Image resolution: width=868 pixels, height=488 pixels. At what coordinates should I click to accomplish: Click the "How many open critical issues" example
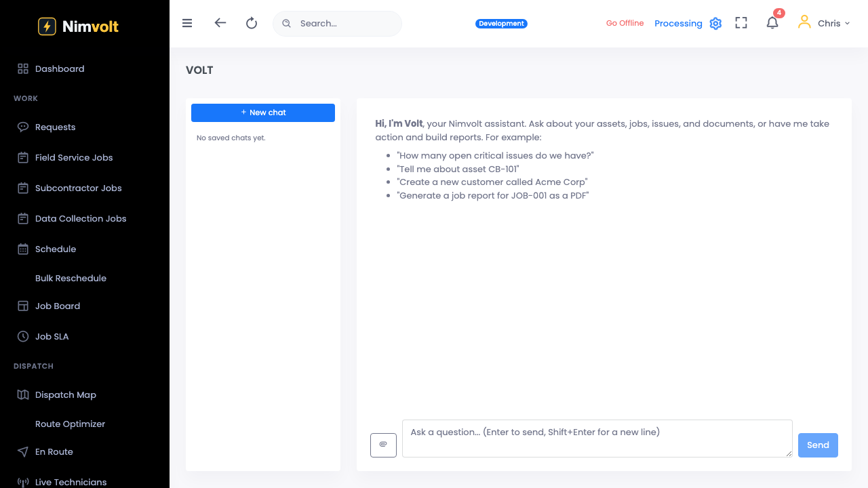click(x=496, y=155)
